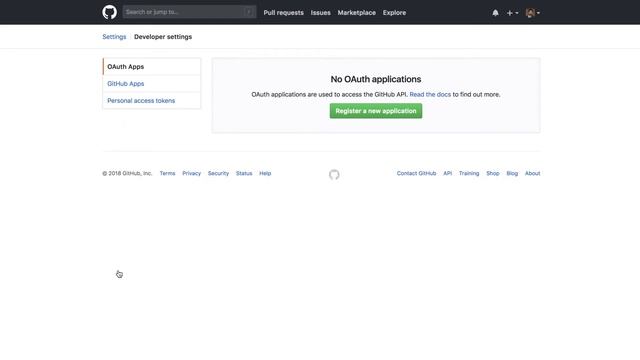The height and width of the screenshot is (360, 640).
Task: Follow the Settings breadcrumb link
Action: [114, 37]
